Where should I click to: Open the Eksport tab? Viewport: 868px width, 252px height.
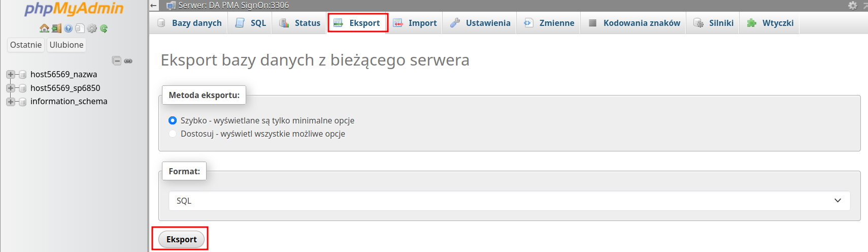point(358,23)
